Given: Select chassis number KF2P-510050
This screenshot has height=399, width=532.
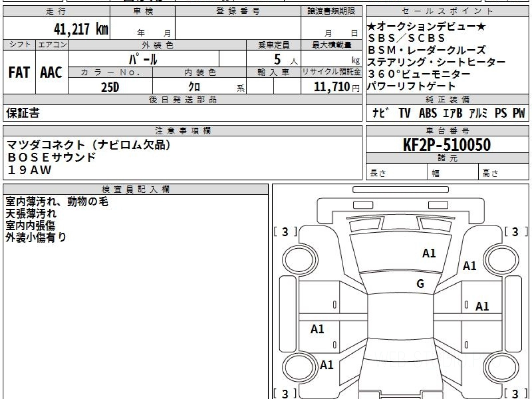Looking at the screenshot, I should click(447, 145).
